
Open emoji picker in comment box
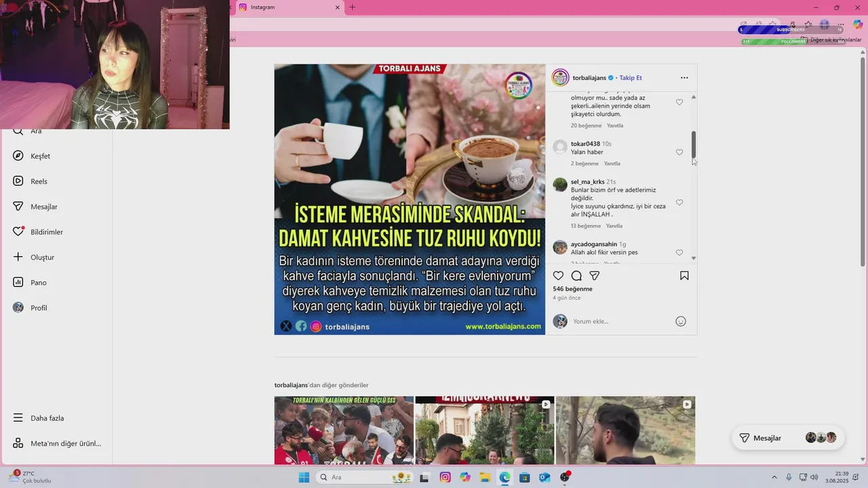(681, 321)
